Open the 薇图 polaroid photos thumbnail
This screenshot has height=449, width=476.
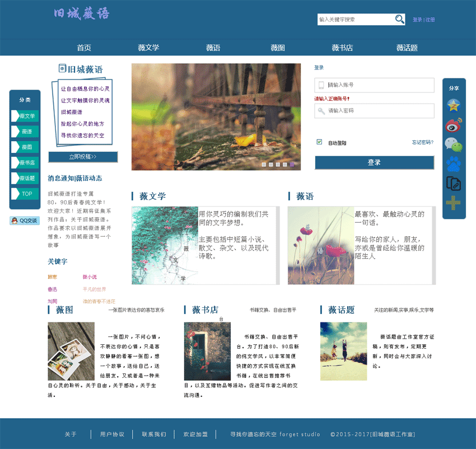point(71,351)
